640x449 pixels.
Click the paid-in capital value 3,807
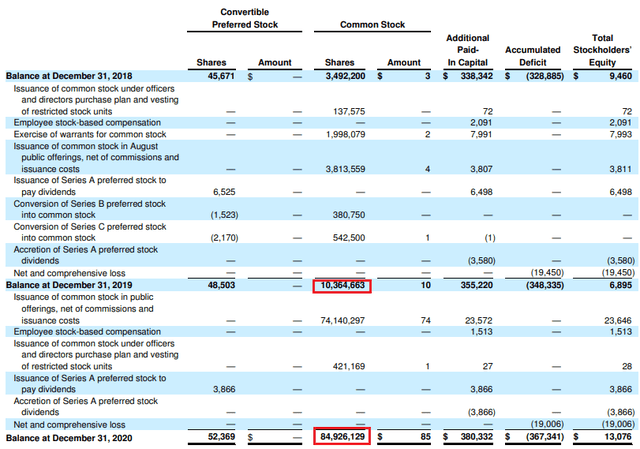tap(481, 169)
